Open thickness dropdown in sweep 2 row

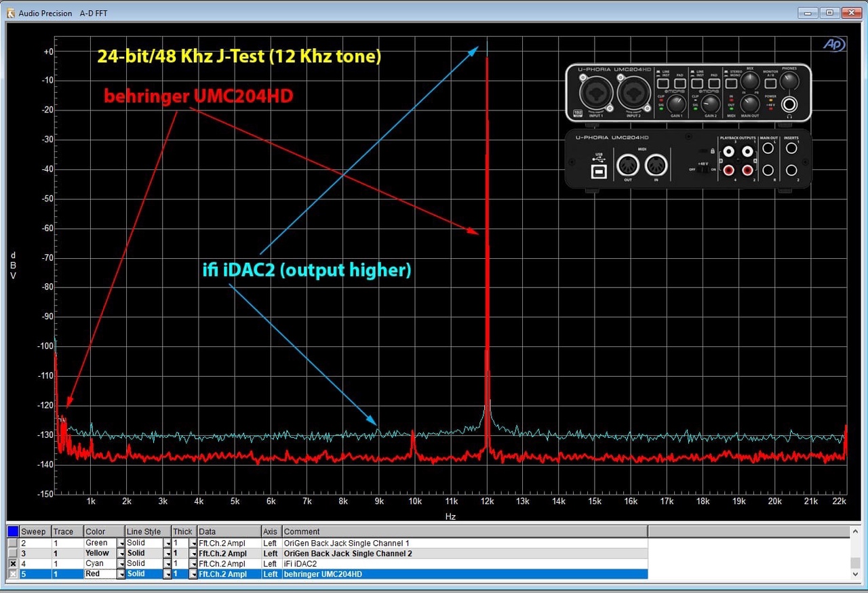point(193,544)
